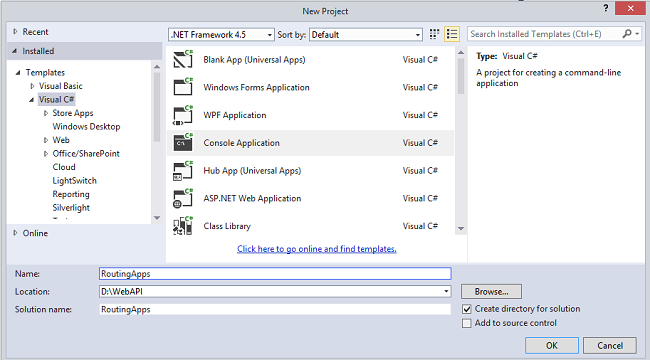Expand the Store Apps tree node
650x360 pixels.
click(x=46, y=113)
